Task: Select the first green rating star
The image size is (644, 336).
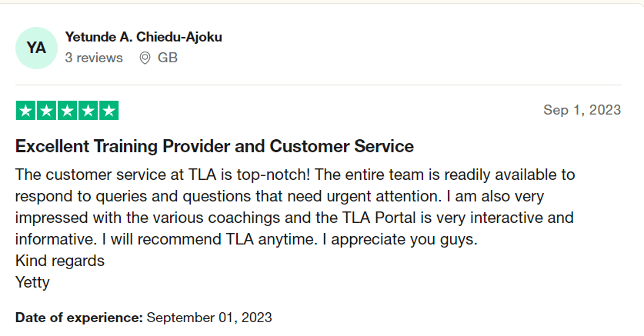Action: click(x=25, y=111)
